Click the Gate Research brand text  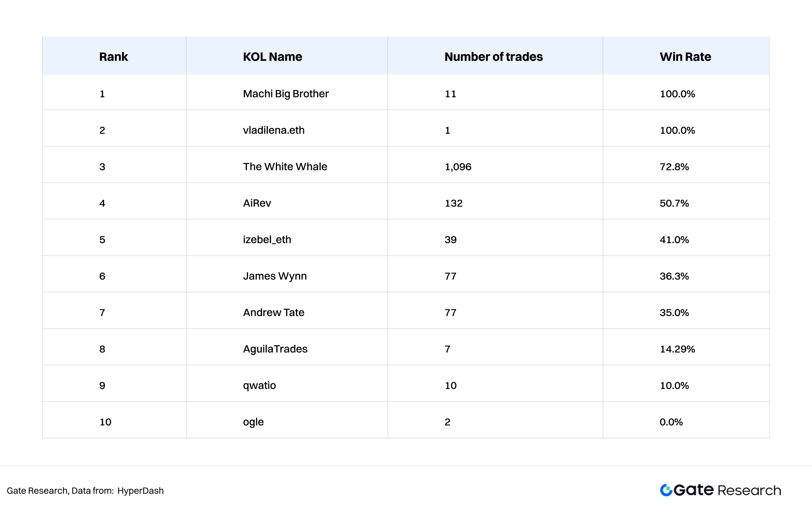[727, 490]
